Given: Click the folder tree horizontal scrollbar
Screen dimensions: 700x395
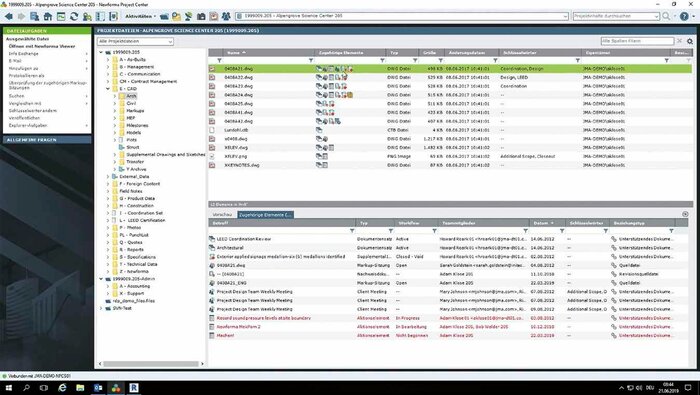Looking at the screenshot, I should coord(151,364).
